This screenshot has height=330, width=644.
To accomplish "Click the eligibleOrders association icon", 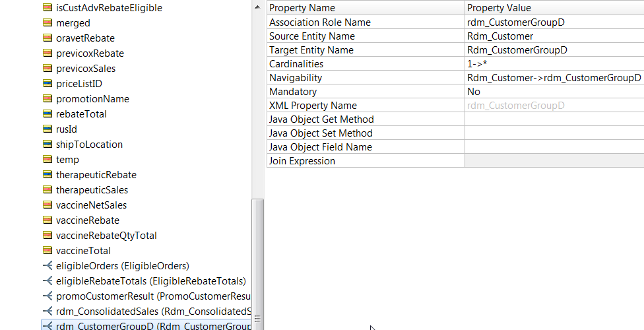I will click(x=48, y=266).
